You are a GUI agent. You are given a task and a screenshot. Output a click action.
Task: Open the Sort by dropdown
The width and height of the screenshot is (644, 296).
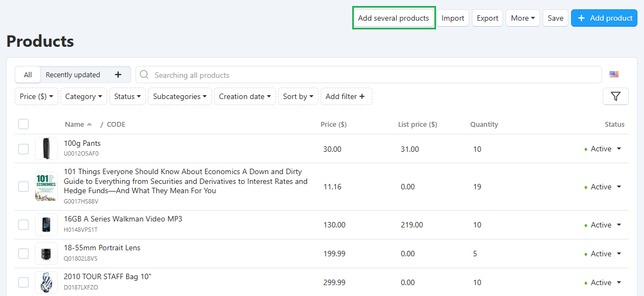click(x=298, y=96)
